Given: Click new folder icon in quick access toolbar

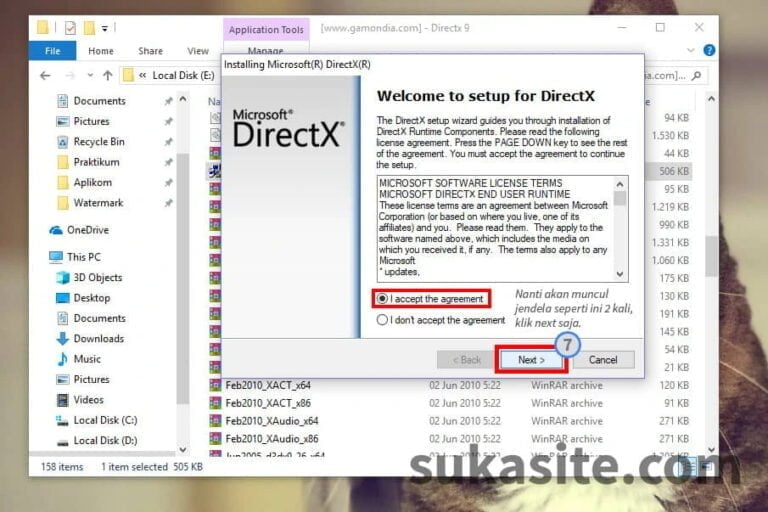Looking at the screenshot, I should pos(89,28).
